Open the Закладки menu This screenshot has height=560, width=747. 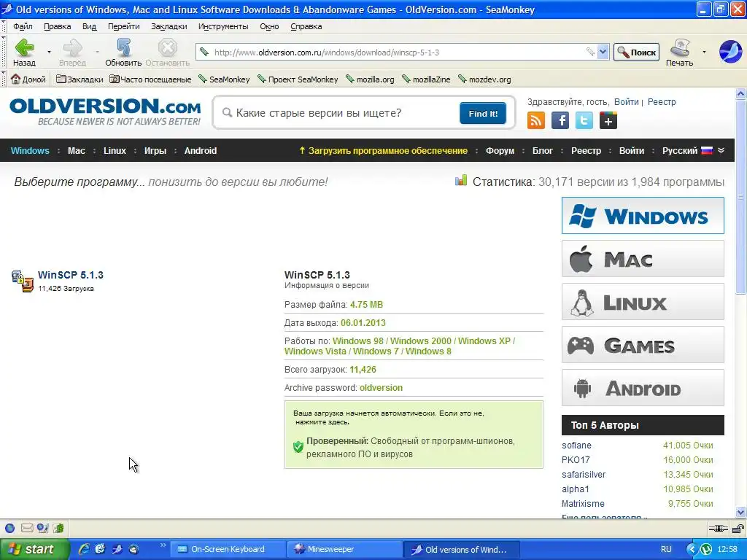(169, 26)
